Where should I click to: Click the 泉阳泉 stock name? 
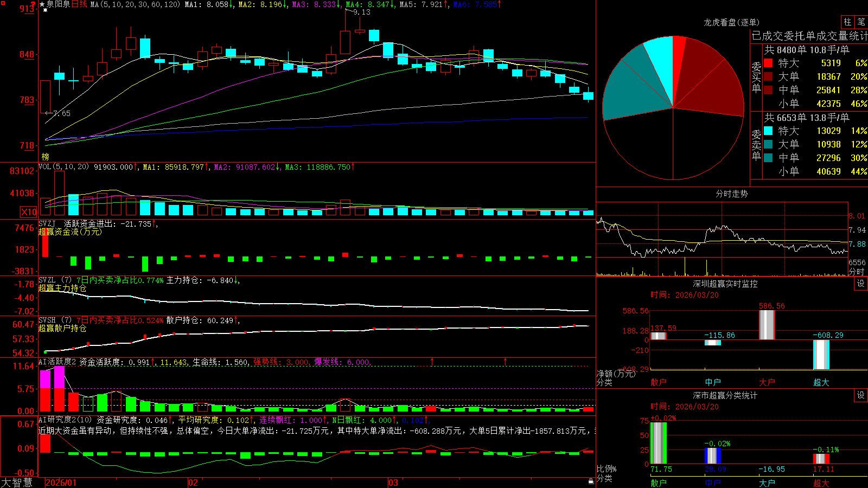click(58, 4)
